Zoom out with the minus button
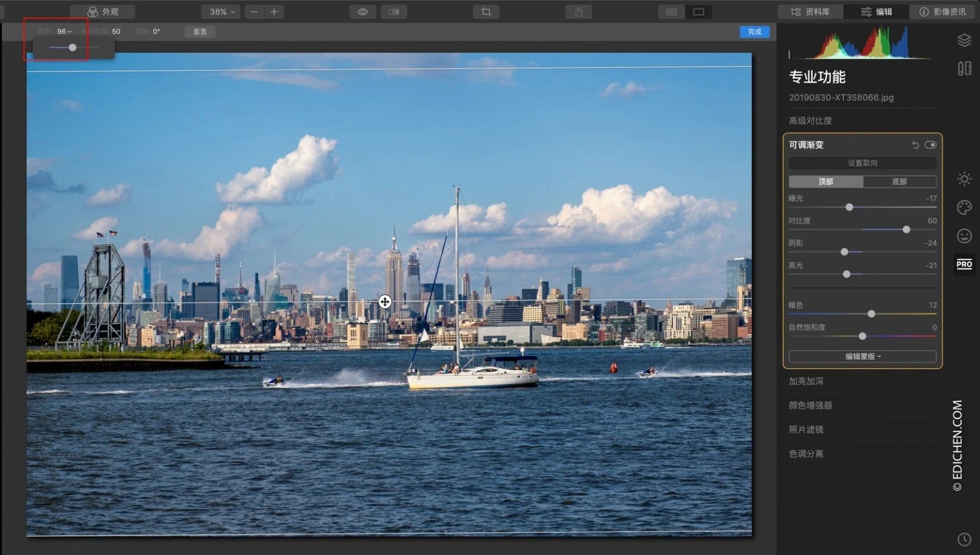The height and width of the screenshot is (555, 980). (254, 11)
